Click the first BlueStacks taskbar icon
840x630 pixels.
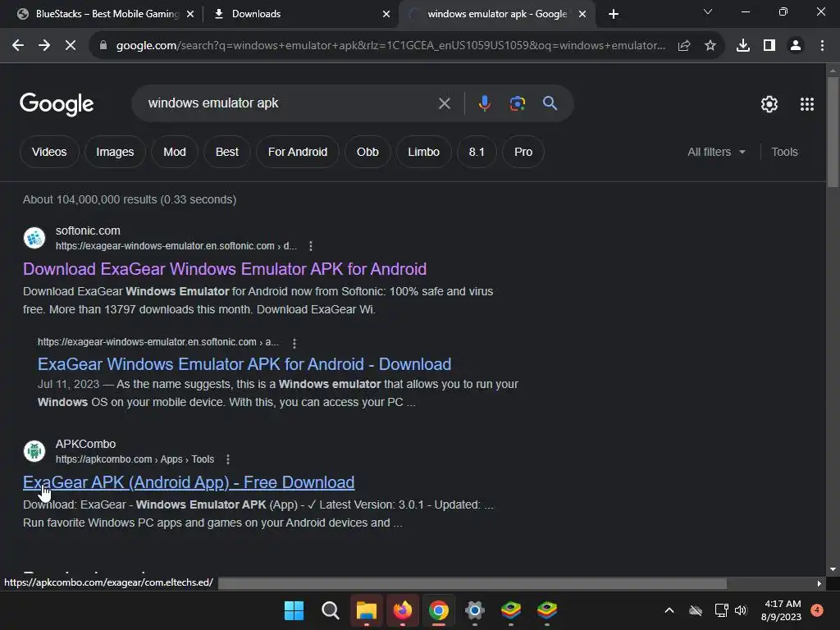511,610
